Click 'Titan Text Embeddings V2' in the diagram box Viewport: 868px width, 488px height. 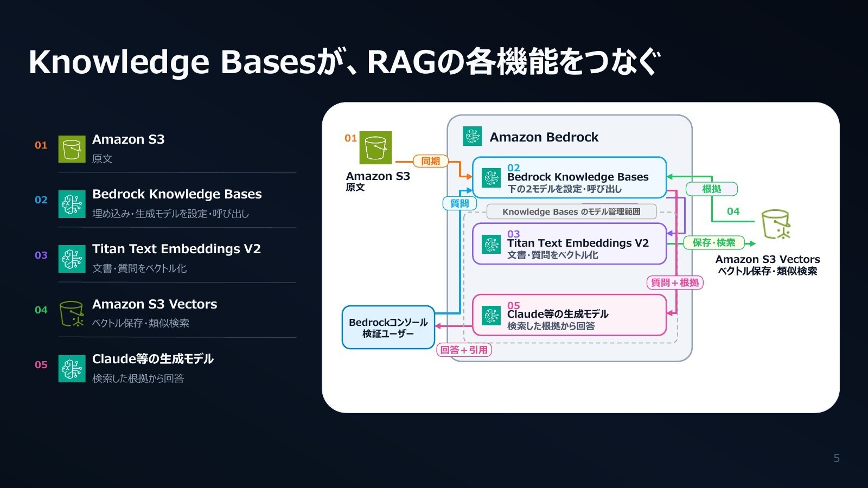[578, 243]
